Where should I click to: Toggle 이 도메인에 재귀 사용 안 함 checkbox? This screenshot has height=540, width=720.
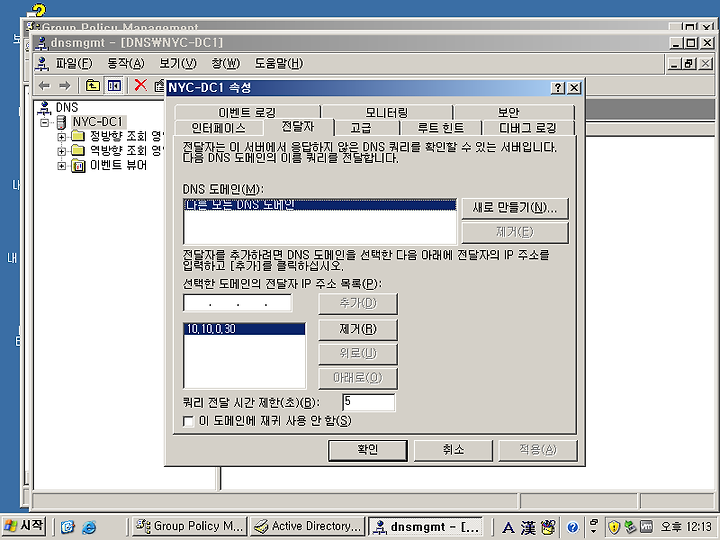[x=188, y=421]
